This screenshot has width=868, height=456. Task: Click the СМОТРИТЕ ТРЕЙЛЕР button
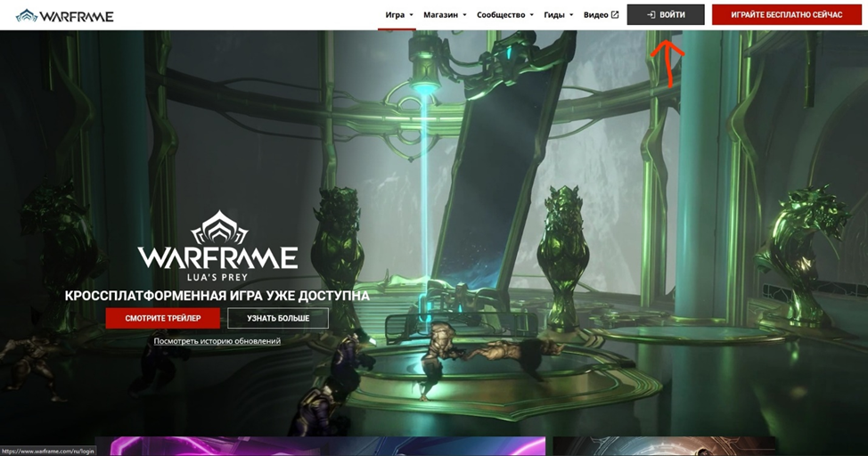pyautogui.click(x=163, y=318)
